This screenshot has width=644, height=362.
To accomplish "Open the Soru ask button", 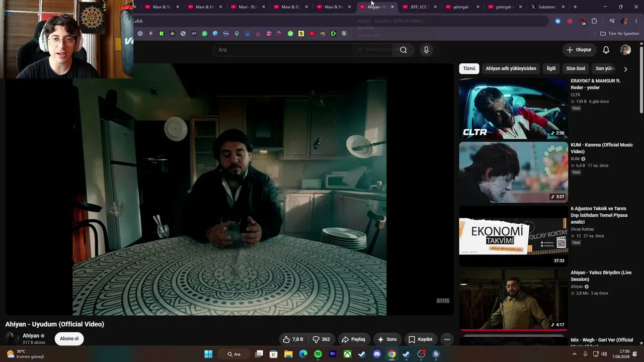I will point(387,339).
